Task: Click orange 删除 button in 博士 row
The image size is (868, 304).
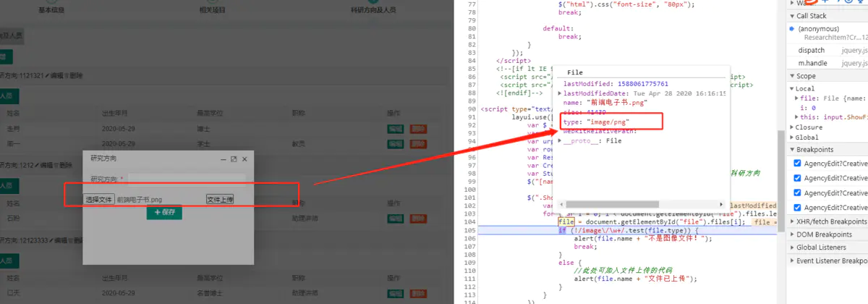Action: coord(418,128)
